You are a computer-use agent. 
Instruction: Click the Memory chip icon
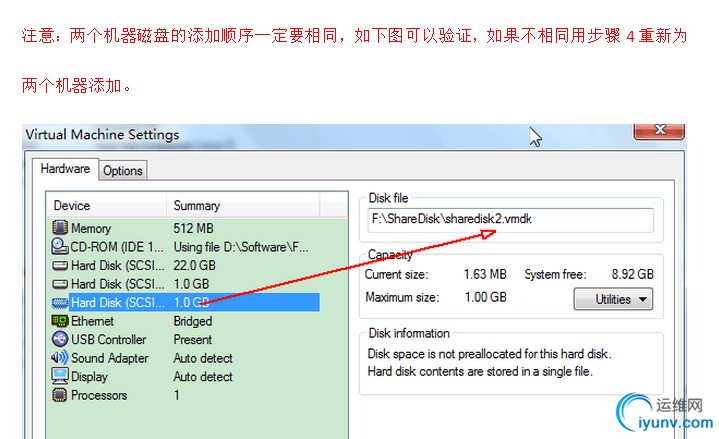point(60,228)
